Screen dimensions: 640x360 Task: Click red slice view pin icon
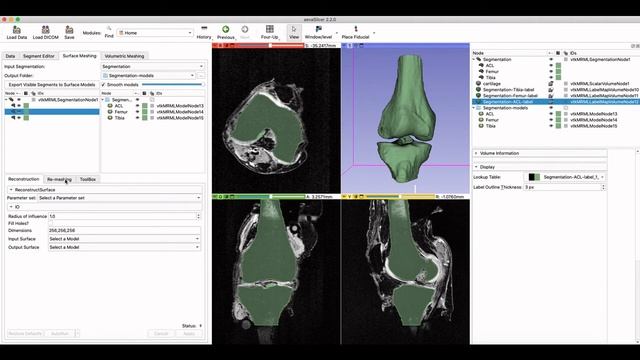click(x=216, y=45)
